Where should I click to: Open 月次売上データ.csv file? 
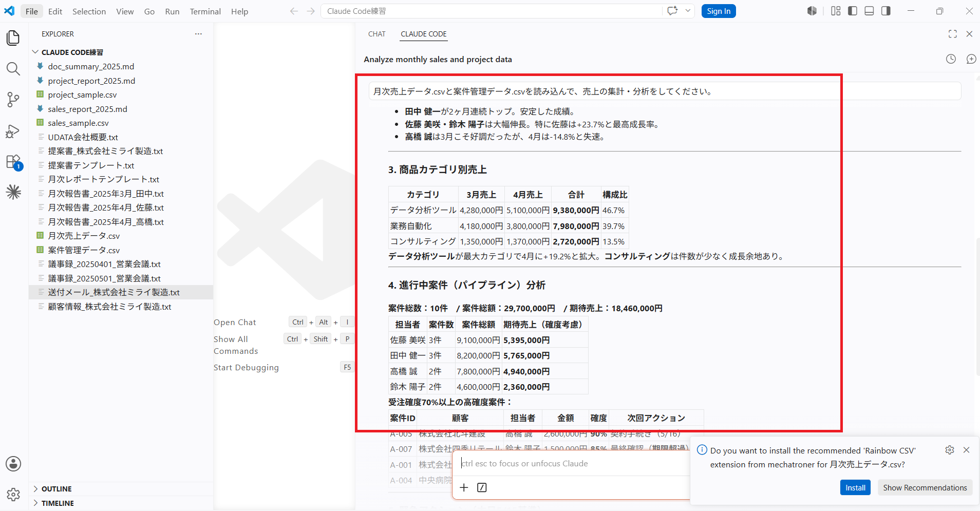[x=84, y=236]
